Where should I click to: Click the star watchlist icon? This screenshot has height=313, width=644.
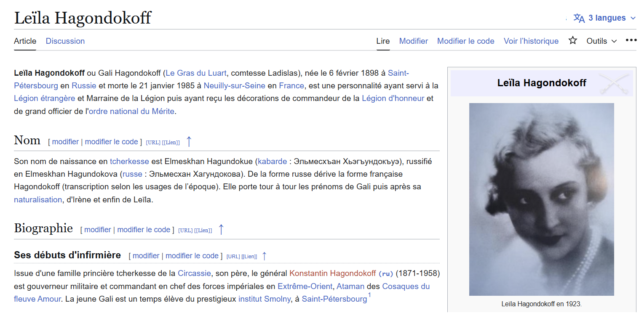coord(572,41)
